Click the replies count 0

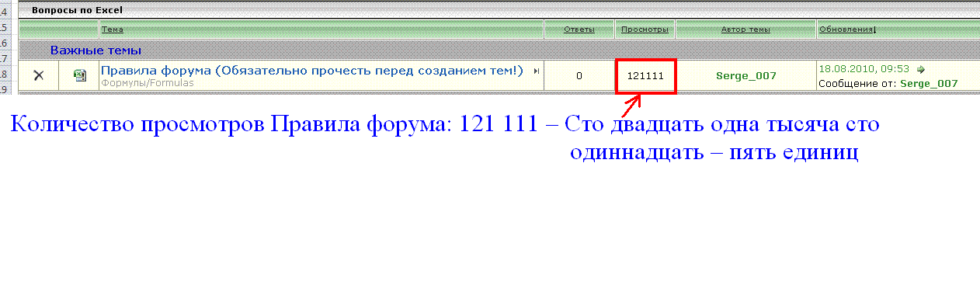(579, 76)
